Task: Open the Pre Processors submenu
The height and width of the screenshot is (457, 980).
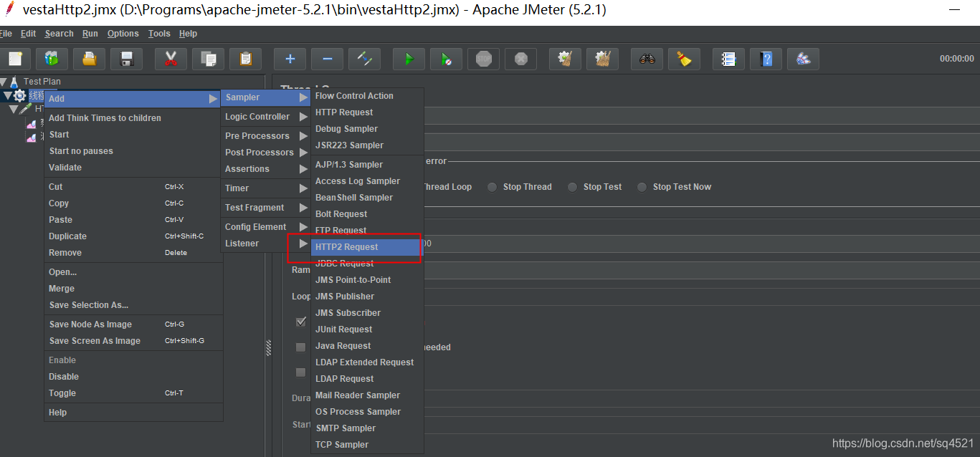Action: (x=266, y=136)
